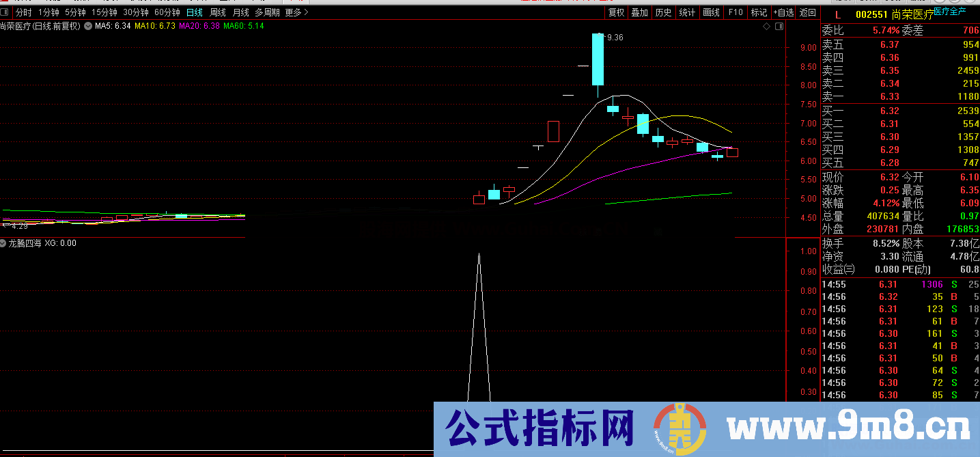
Task: Click the 尚荣医疗 stock name in quote panel
Action: pos(912,14)
